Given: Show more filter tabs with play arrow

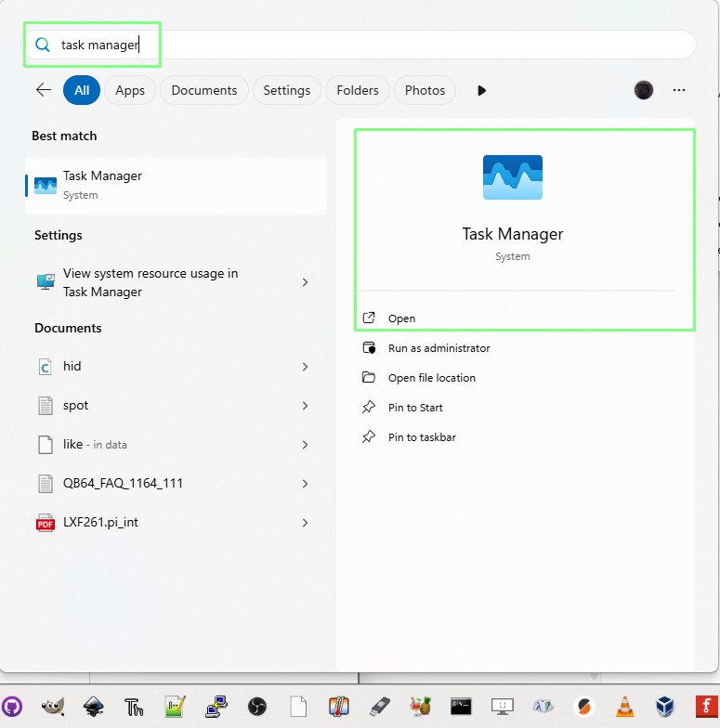Looking at the screenshot, I should (481, 90).
